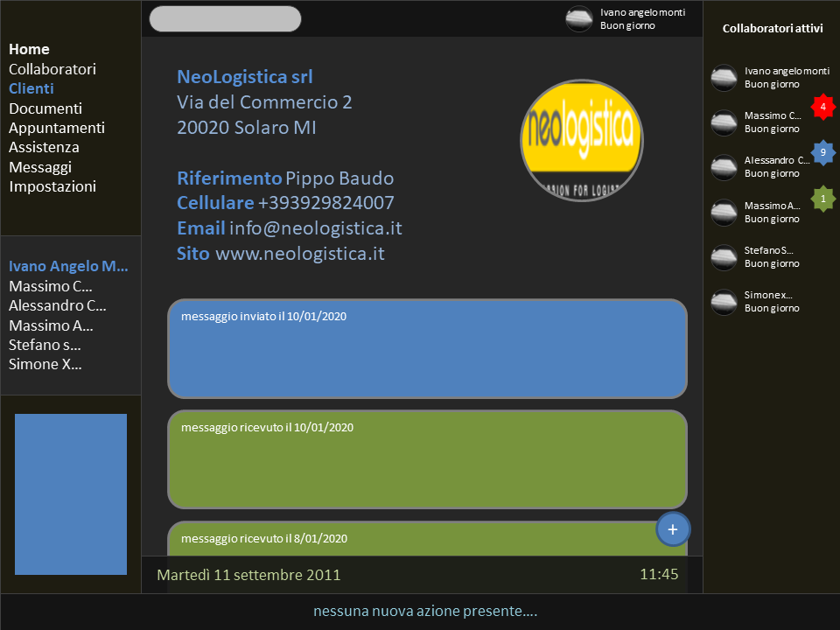Click the 20020 Solaro MI text
The image size is (840, 630).
click(x=247, y=128)
